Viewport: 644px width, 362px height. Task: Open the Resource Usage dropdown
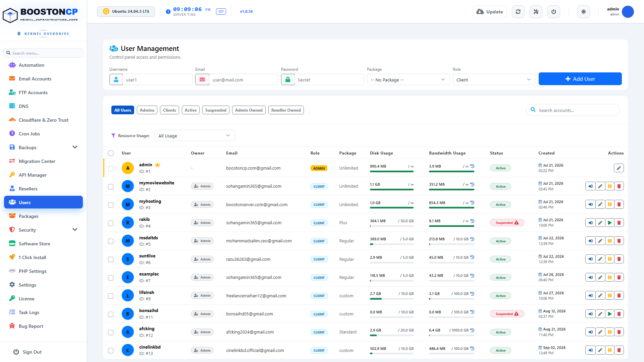[195, 136]
